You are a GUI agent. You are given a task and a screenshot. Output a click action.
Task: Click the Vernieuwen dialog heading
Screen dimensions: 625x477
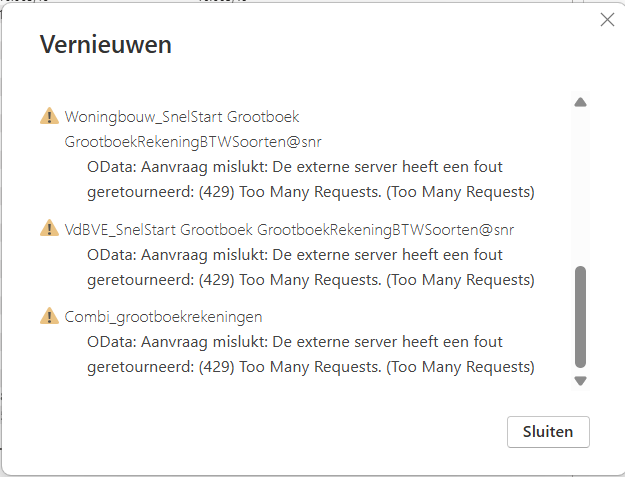tap(105, 45)
